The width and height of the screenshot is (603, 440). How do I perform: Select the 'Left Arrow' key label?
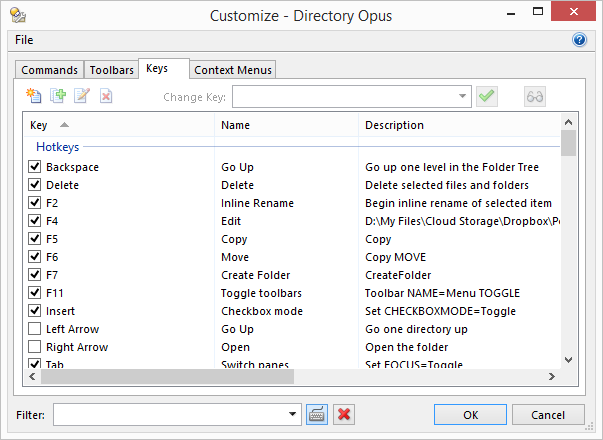click(x=72, y=329)
